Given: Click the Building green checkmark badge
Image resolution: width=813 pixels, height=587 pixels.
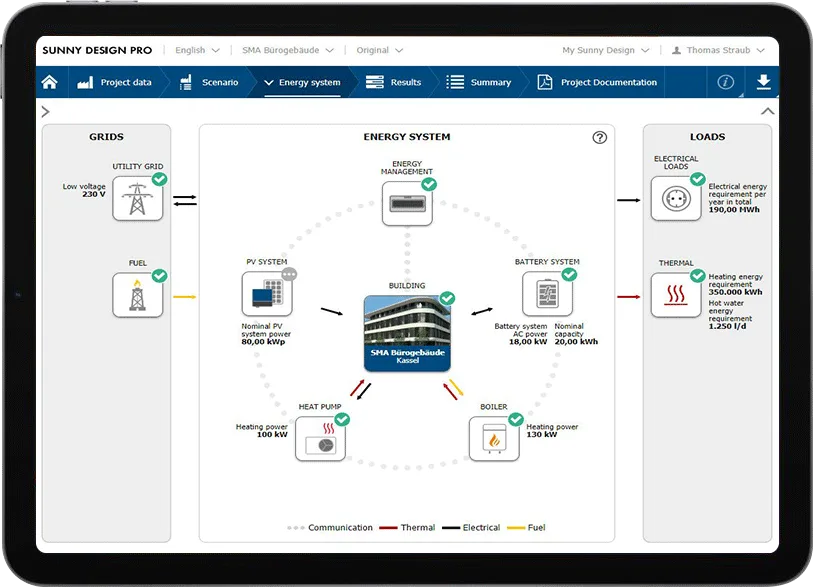Looking at the screenshot, I should tap(447, 298).
